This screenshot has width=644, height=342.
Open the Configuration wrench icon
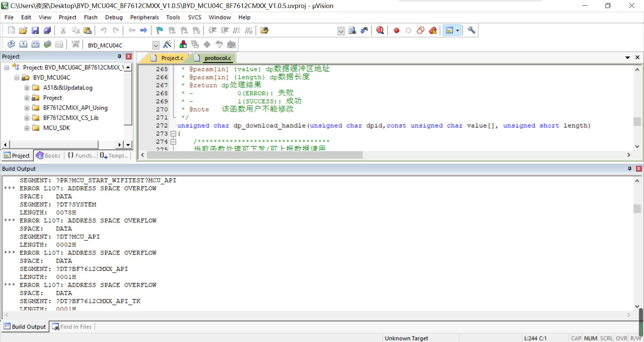[x=471, y=31]
